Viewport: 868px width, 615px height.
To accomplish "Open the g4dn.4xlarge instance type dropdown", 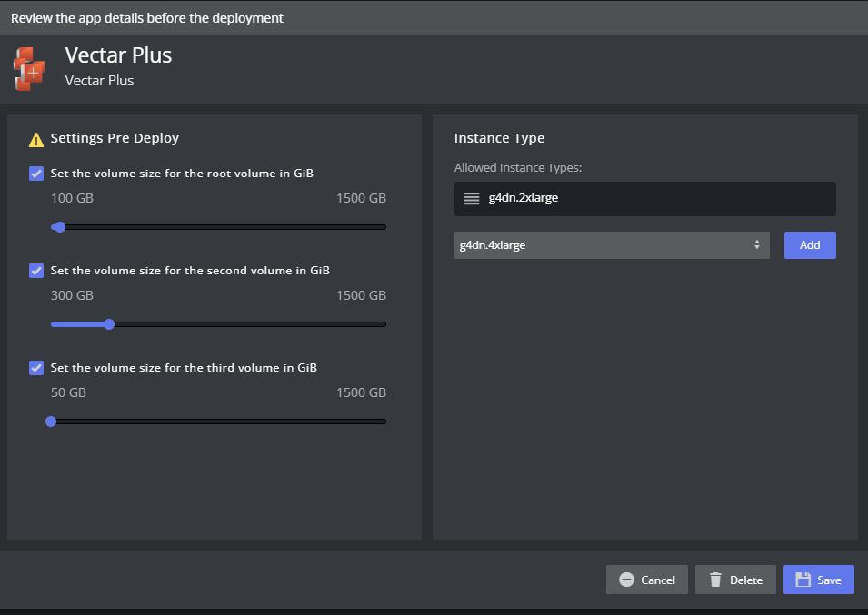I will (x=611, y=245).
